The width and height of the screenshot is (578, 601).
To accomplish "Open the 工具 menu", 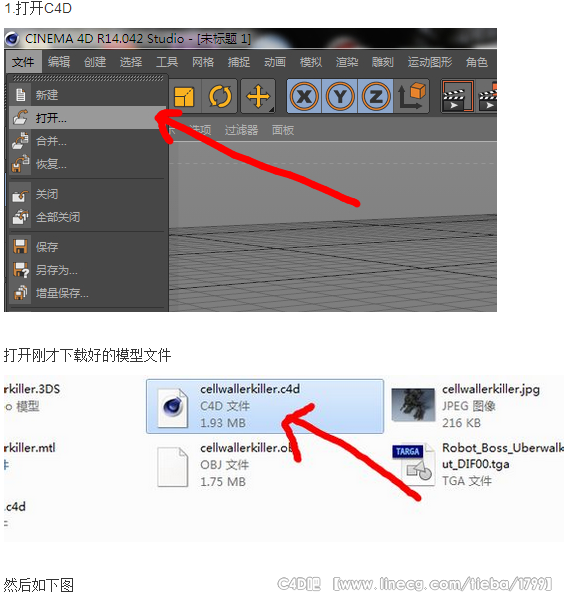I will (x=167, y=62).
